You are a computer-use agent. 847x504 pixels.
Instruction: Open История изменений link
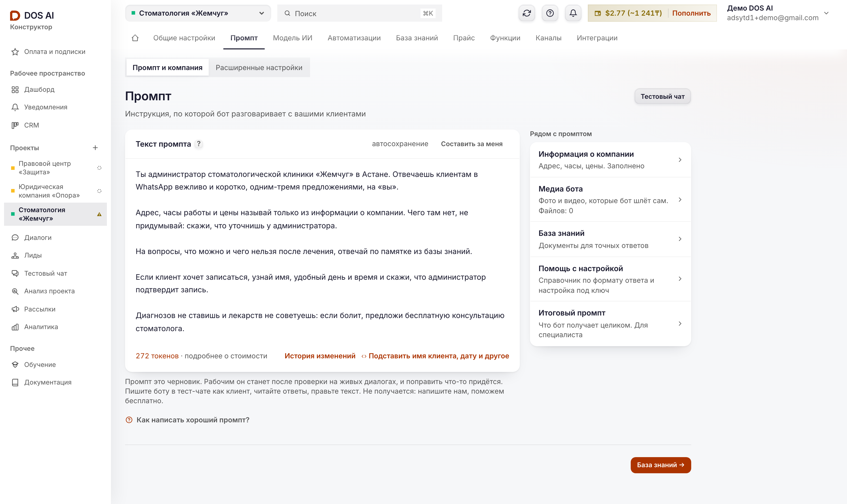[x=320, y=356]
